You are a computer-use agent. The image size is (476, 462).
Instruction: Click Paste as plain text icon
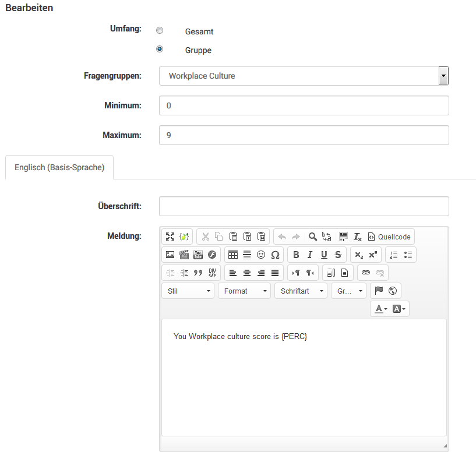pos(248,237)
